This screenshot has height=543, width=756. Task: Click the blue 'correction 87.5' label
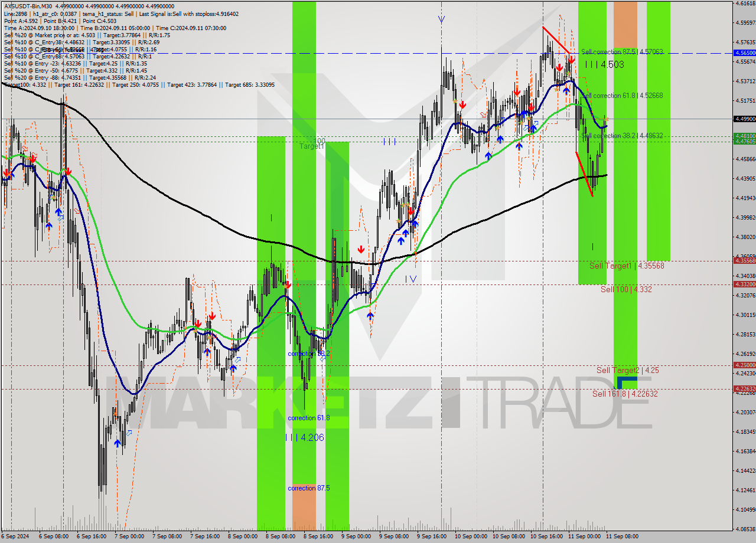[x=309, y=488]
